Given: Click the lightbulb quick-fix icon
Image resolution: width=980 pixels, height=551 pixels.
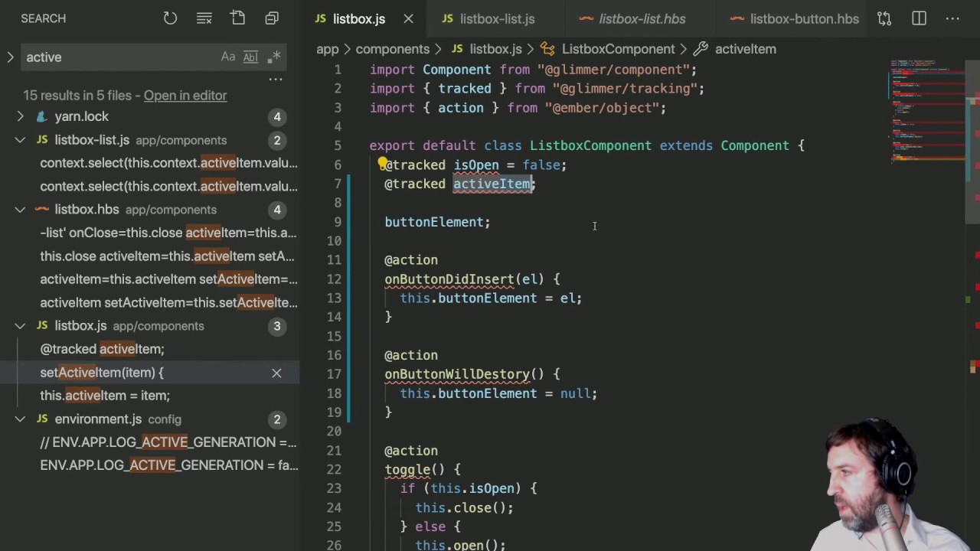Looking at the screenshot, I should point(382,164).
